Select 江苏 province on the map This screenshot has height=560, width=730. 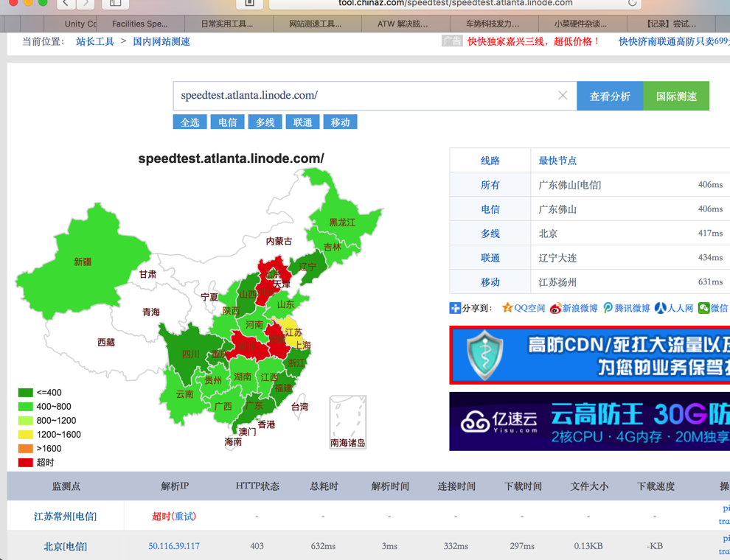pos(293,332)
